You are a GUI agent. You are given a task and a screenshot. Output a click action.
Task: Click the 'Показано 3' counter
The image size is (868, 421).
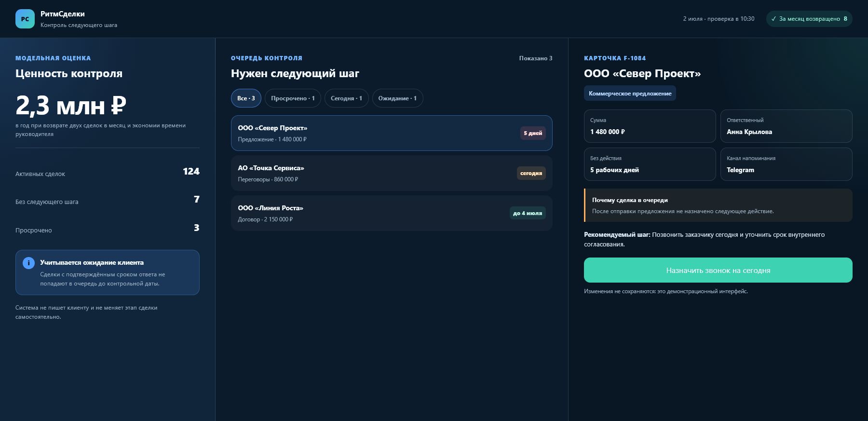[x=536, y=58]
